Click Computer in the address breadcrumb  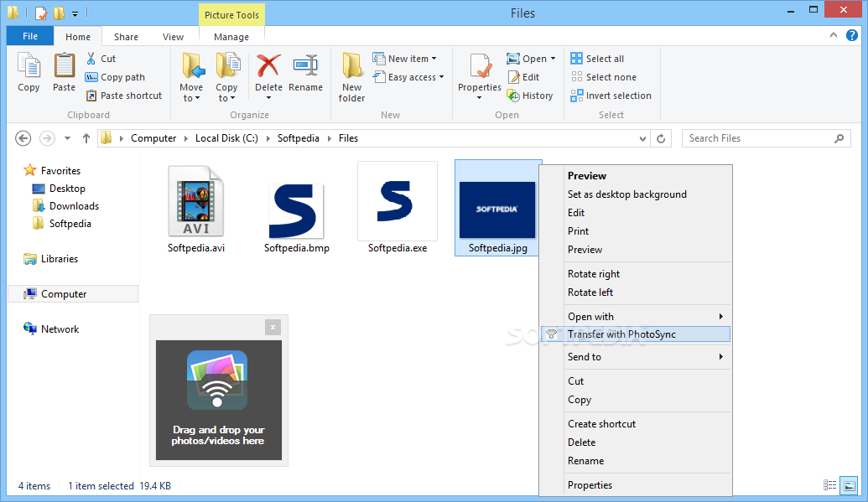(153, 137)
